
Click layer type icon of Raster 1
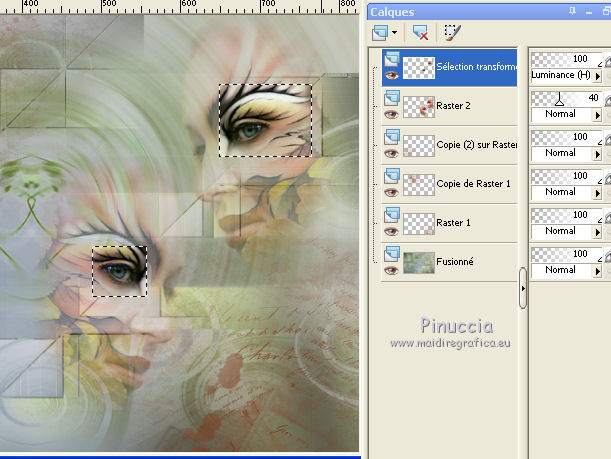392,215
